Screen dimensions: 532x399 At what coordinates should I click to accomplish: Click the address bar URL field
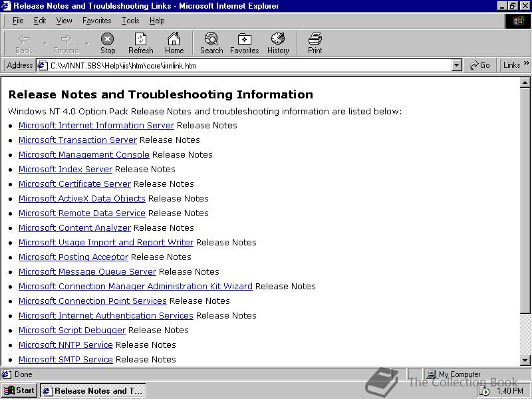(249, 65)
